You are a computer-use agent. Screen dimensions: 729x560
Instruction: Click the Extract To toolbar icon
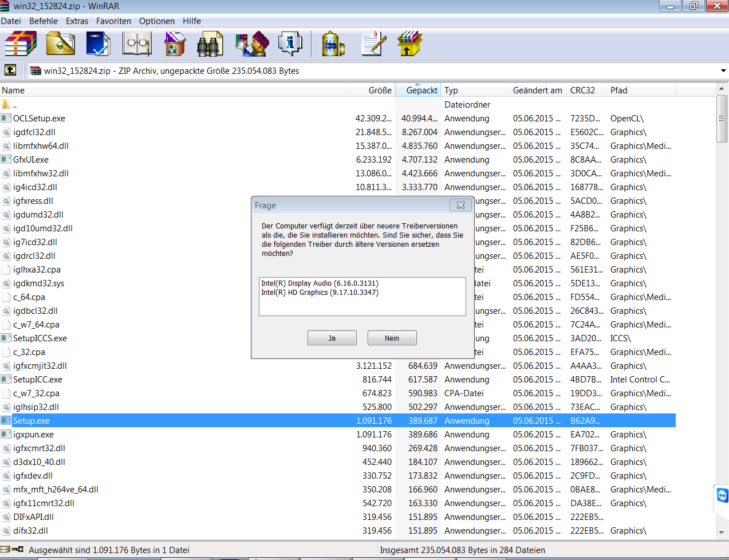[61, 44]
